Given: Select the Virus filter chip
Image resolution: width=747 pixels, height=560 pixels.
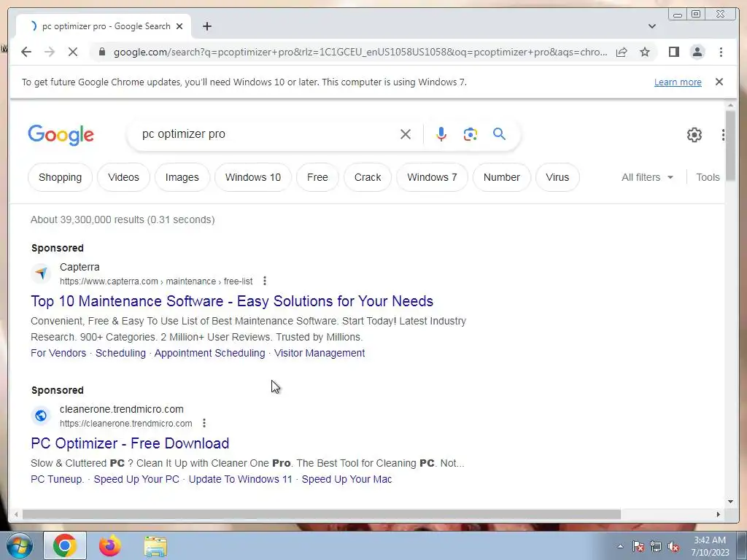Looking at the screenshot, I should coord(557,177).
